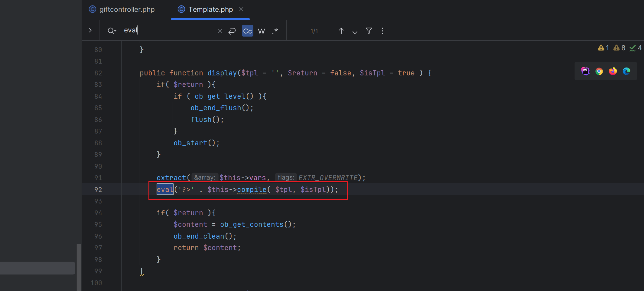Click line number 92 in gutter
644x291 pixels.
click(x=98, y=190)
